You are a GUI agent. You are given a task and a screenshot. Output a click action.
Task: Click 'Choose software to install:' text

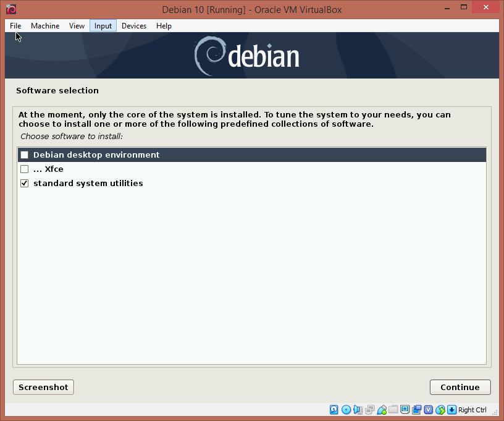(x=72, y=137)
